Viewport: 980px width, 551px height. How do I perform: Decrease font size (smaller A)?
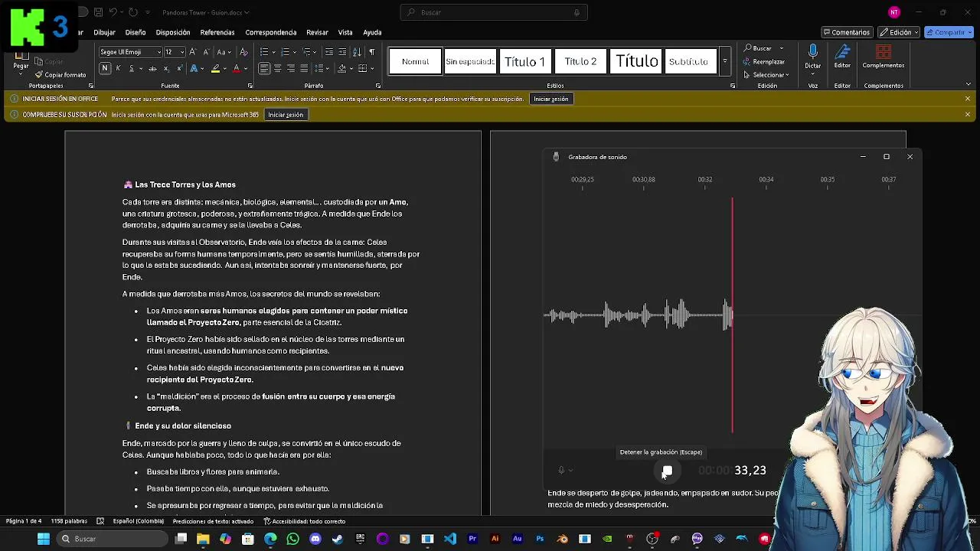click(205, 52)
